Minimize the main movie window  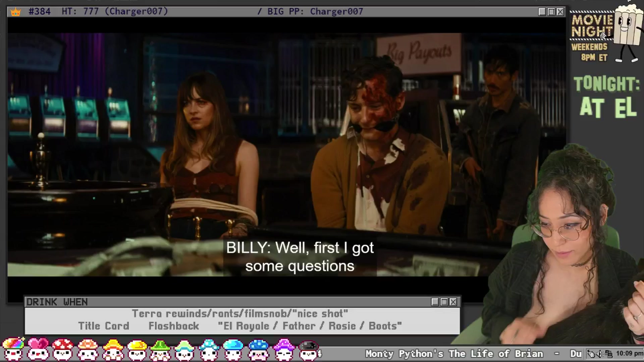(x=542, y=12)
